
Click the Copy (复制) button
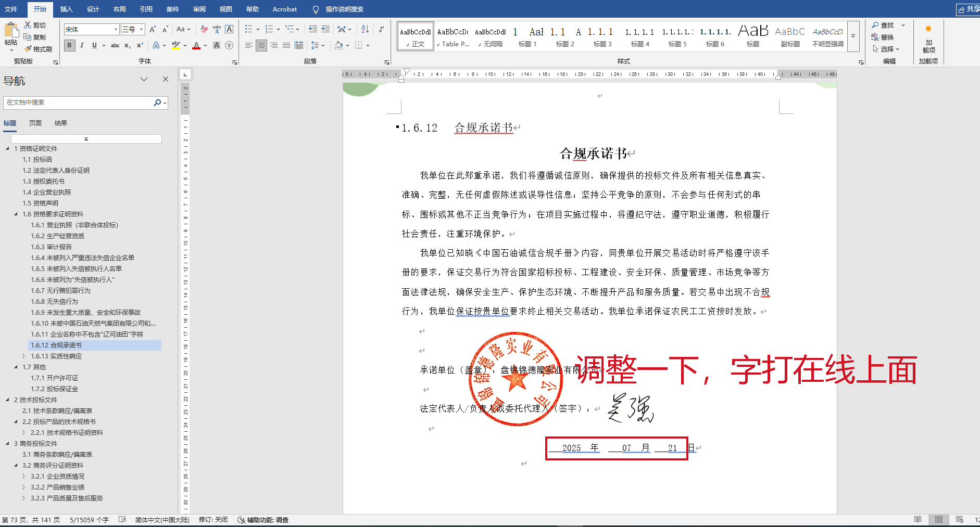(x=35, y=37)
